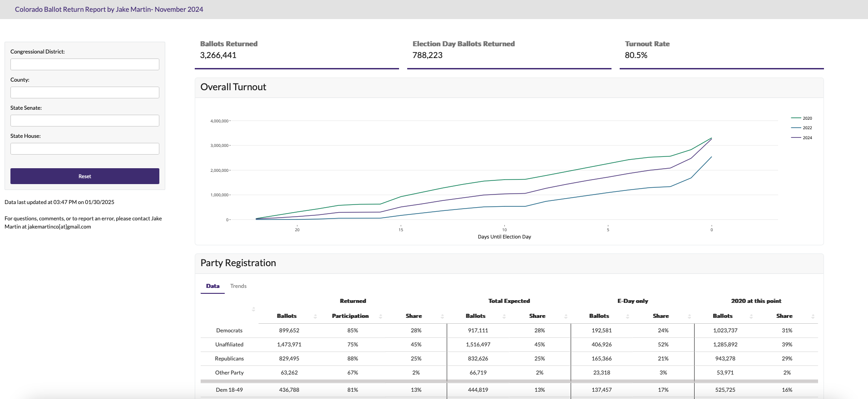Click the Days Until Election Day axis title
868x399 pixels.
pyautogui.click(x=504, y=237)
